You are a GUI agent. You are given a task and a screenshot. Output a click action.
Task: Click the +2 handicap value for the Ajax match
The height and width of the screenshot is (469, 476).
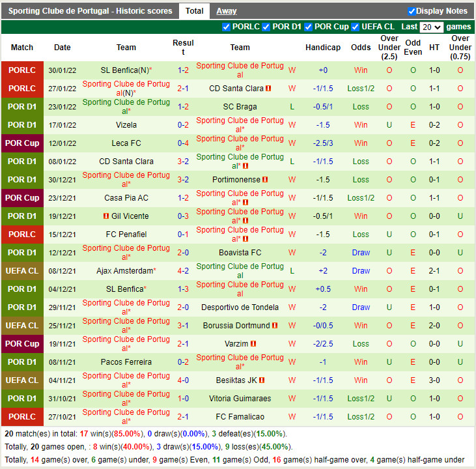point(323,270)
